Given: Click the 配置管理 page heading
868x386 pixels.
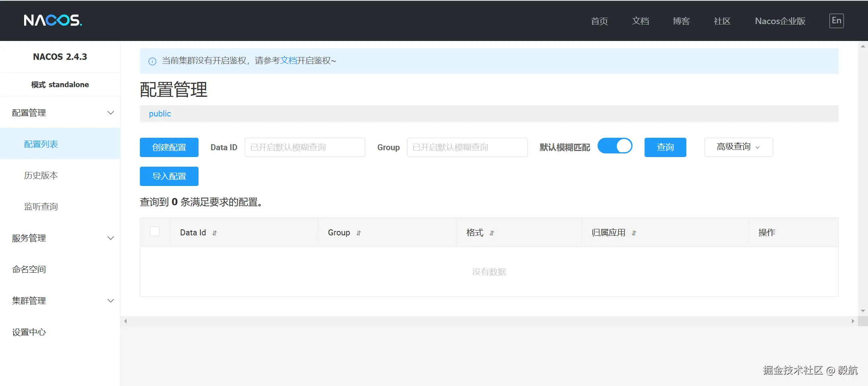Looking at the screenshot, I should [174, 90].
